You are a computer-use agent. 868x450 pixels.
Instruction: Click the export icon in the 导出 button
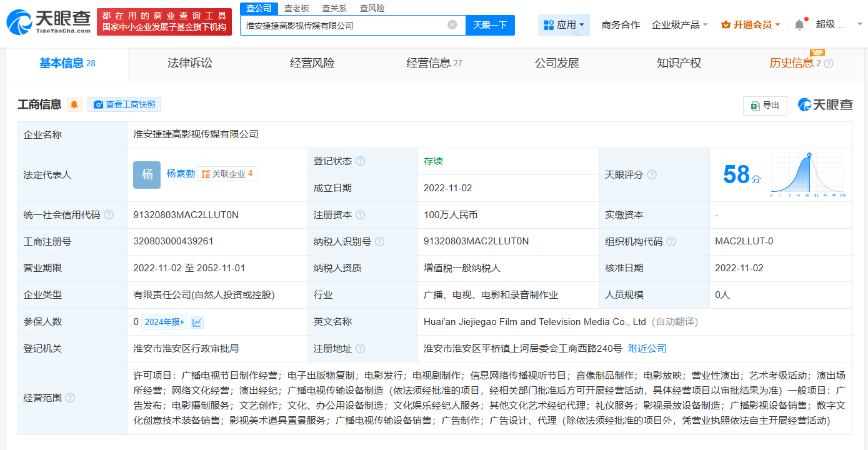click(755, 105)
